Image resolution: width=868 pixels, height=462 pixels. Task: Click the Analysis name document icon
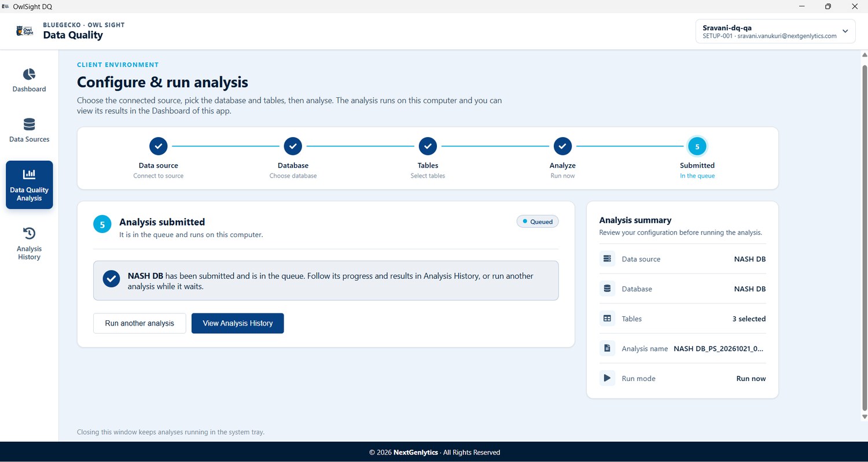coord(607,348)
